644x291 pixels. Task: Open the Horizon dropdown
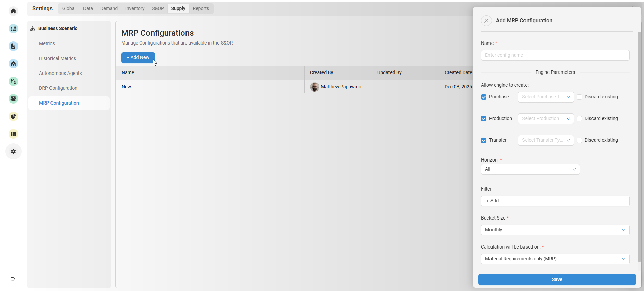point(530,169)
